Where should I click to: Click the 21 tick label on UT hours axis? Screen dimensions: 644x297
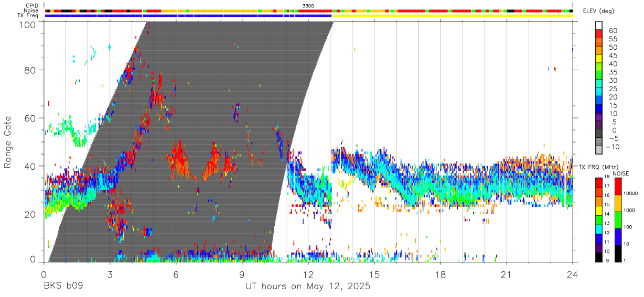click(x=507, y=275)
